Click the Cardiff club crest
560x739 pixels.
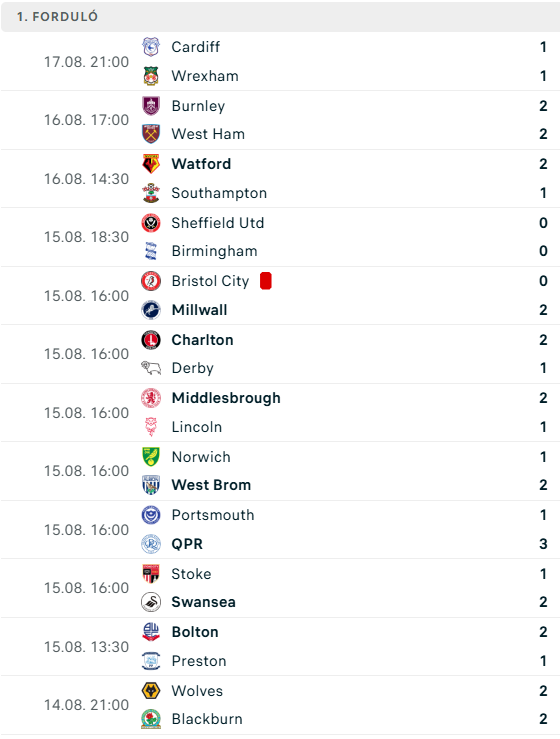(151, 47)
